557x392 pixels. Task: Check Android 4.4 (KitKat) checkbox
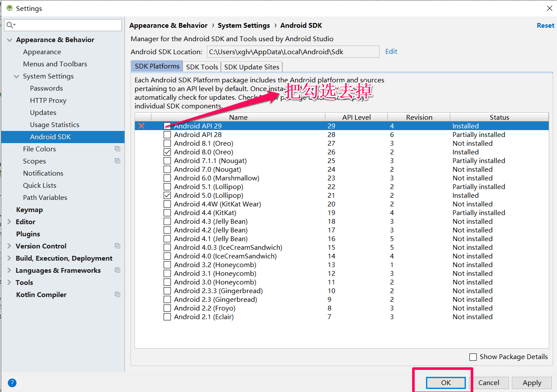(x=167, y=213)
